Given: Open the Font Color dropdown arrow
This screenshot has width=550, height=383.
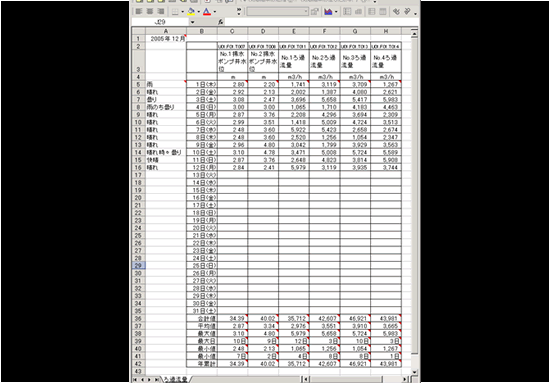Looking at the screenshot, I should coord(214,12).
